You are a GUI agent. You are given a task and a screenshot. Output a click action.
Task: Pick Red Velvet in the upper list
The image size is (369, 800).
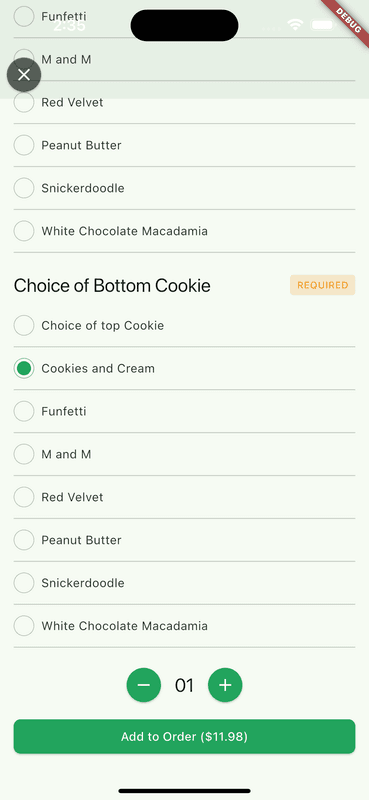click(x=184, y=102)
